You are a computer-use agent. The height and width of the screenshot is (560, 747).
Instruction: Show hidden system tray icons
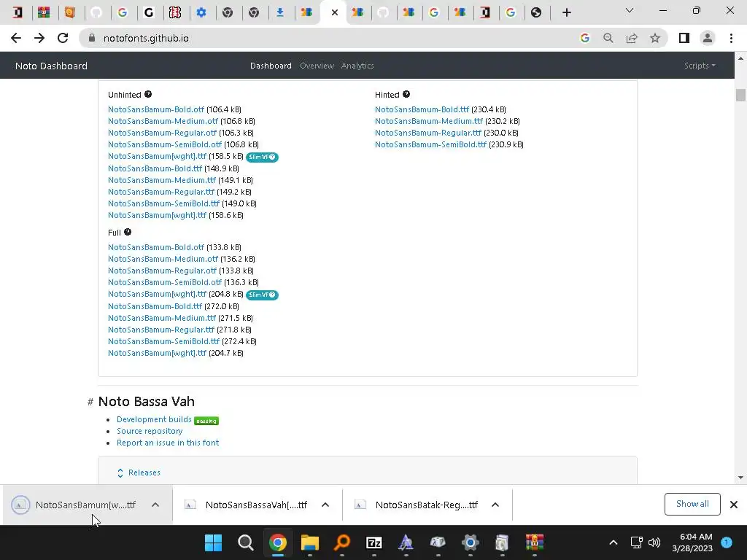pyautogui.click(x=613, y=542)
